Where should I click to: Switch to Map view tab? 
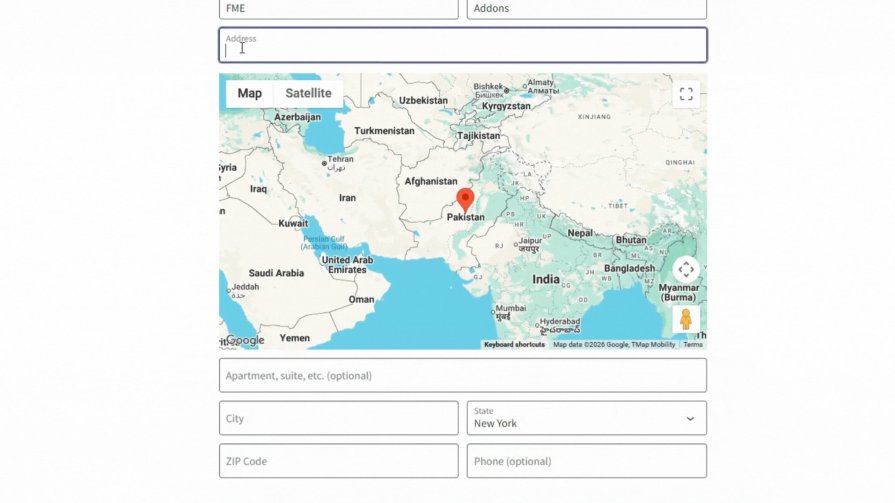tap(249, 93)
